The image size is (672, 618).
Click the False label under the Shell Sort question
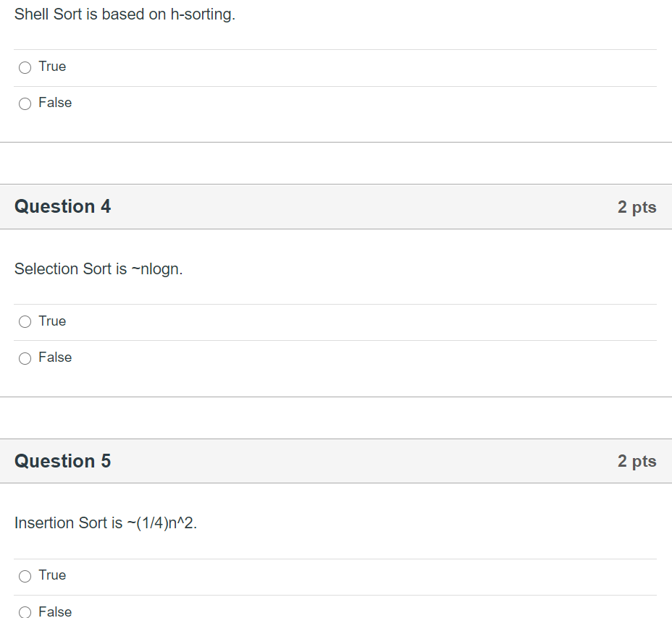(x=54, y=103)
